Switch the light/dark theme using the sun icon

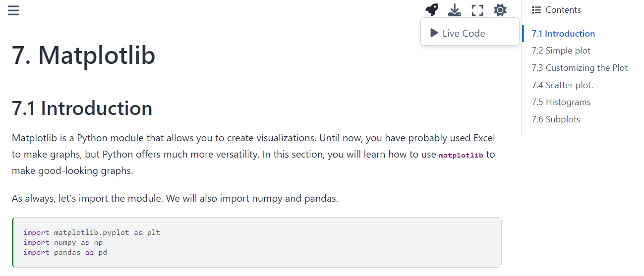tap(500, 10)
